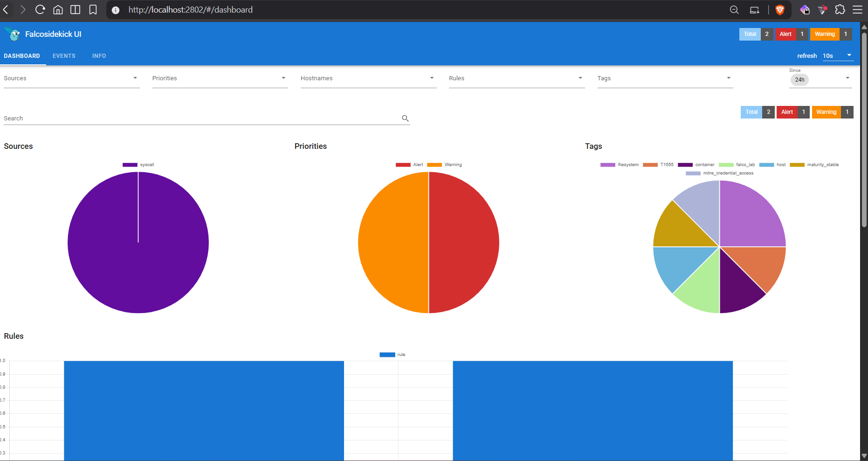Click the header Total count chip
Viewport: 868px width, 461px height.
756,34
